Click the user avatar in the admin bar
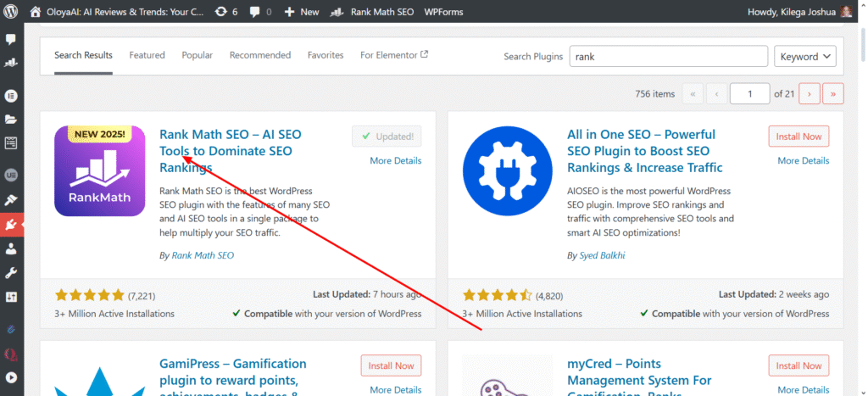 [x=845, y=12]
